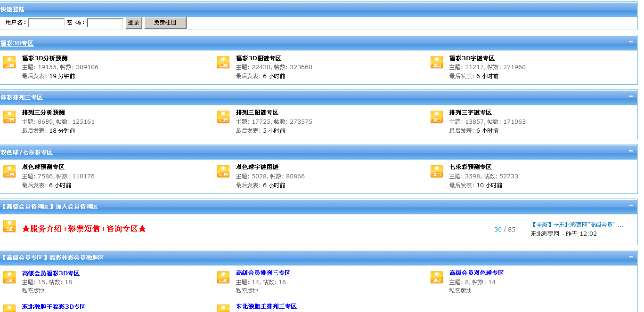Viewport: 644px width, 312px height.
Task: Click the NEW icon beside 排列三分析预测
Action: pyautogui.click(x=9, y=117)
